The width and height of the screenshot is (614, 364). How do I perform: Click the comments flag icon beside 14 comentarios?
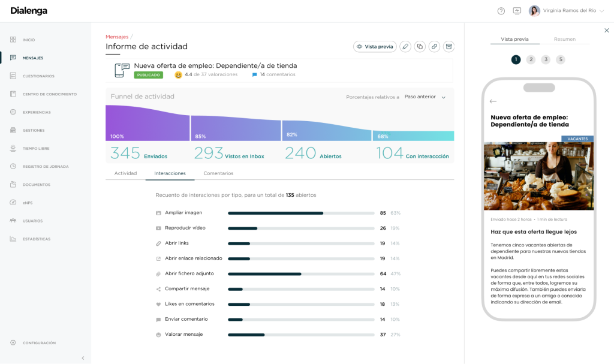tap(254, 74)
